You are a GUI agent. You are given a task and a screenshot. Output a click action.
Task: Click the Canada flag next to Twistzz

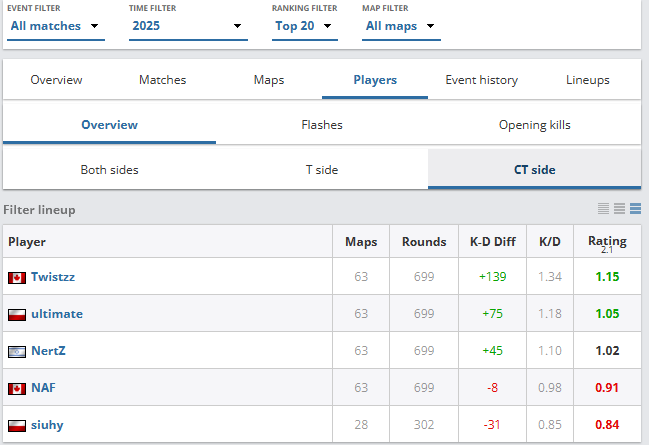17,278
